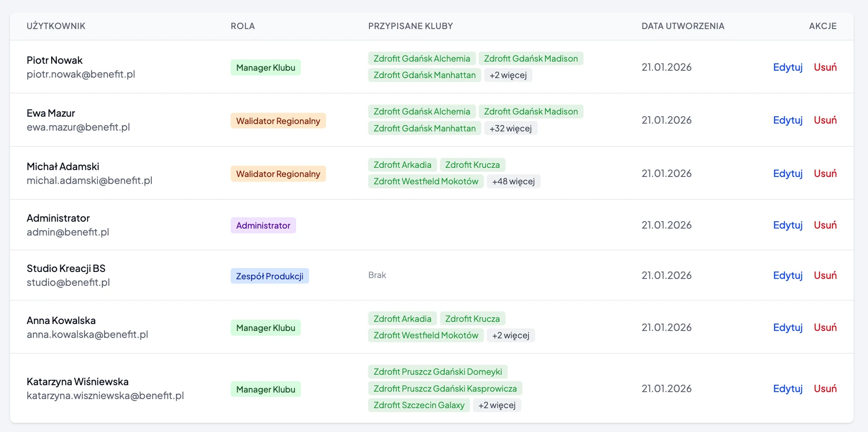Image resolution: width=868 pixels, height=432 pixels.
Task: Click Usuń for Anna Kowalska
Action: pyautogui.click(x=825, y=327)
